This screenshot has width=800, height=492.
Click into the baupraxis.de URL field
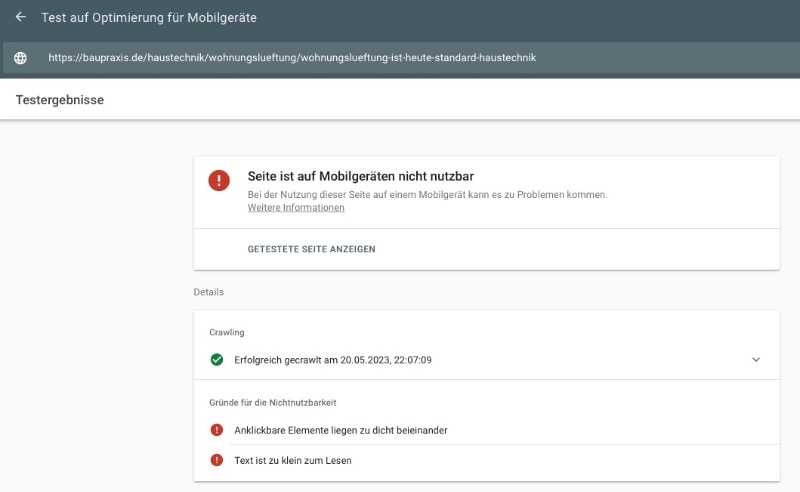point(292,58)
